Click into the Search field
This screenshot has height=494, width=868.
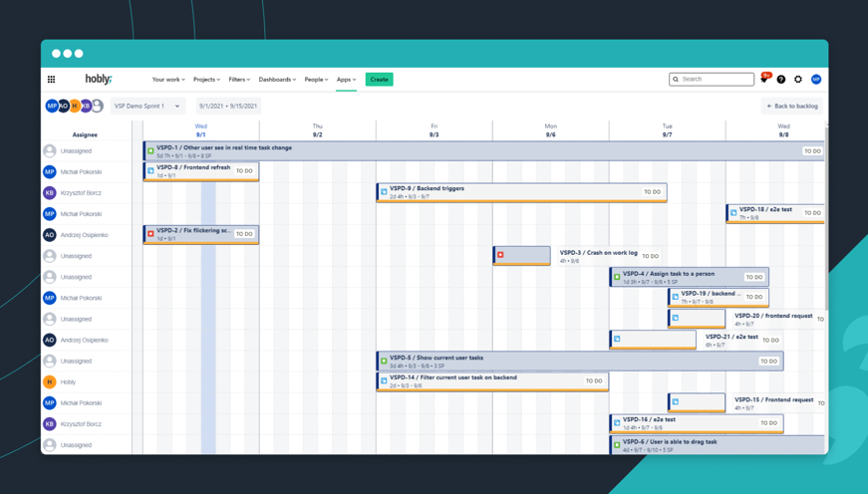pos(712,80)
